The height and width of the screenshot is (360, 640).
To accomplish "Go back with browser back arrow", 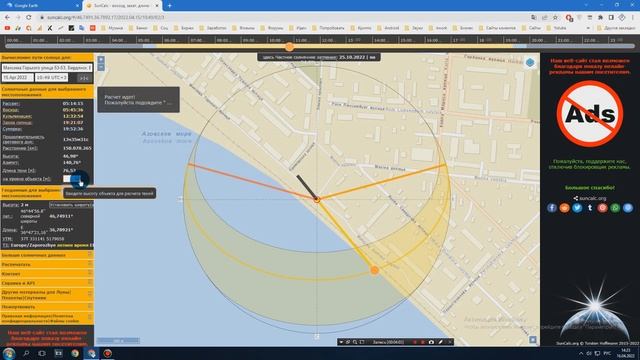I will point(7,18).
